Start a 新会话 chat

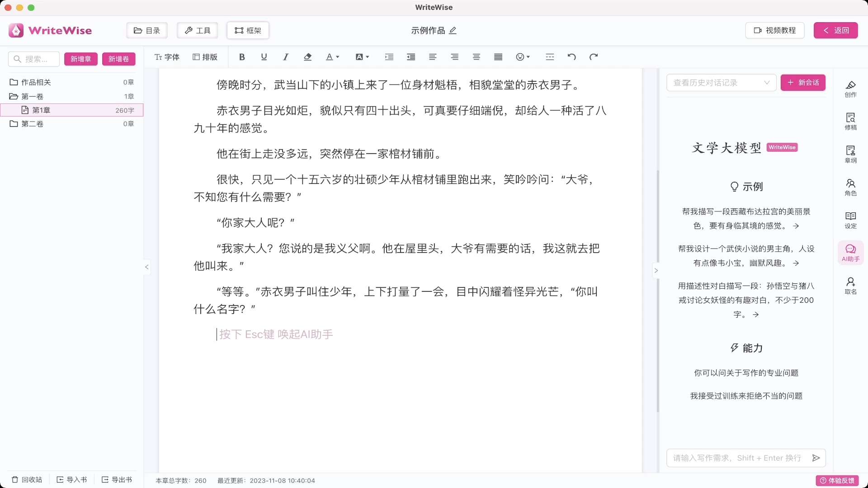(803, 83)
